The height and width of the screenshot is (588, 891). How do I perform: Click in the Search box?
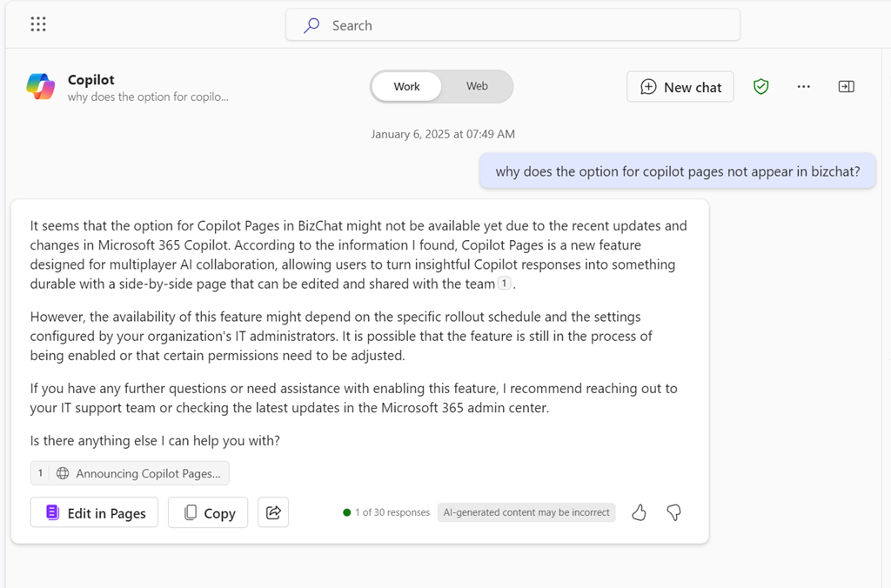(522, 25)
